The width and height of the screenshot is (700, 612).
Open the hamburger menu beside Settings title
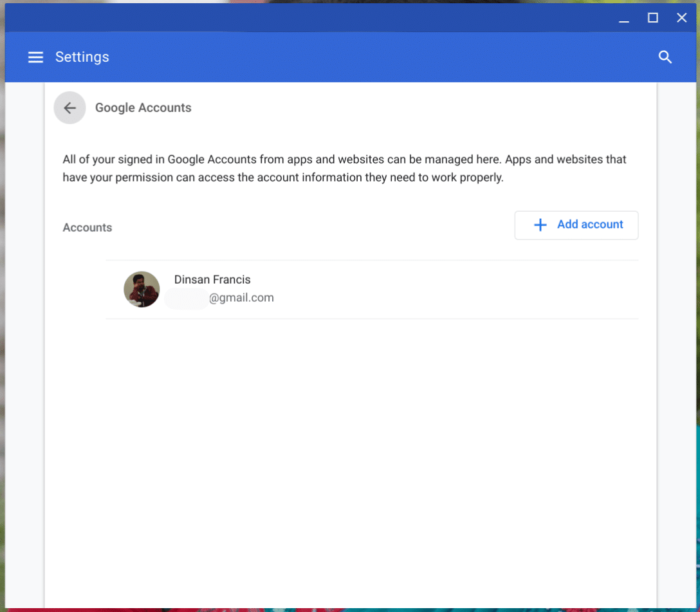(35, 57)
